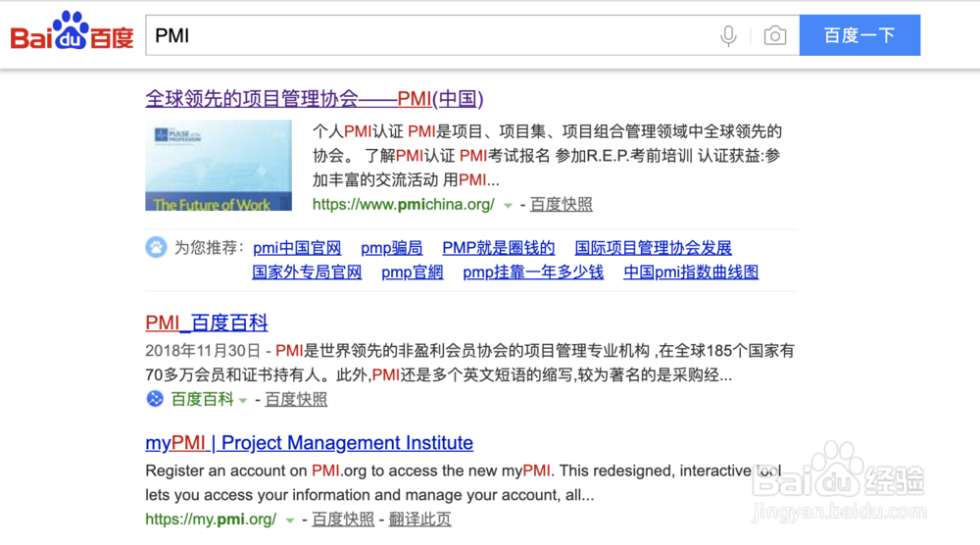Screen dimensions: 980x545
Task: Expand dropdown arrow next to pmichina.org URL
Action: click(508, 205)
